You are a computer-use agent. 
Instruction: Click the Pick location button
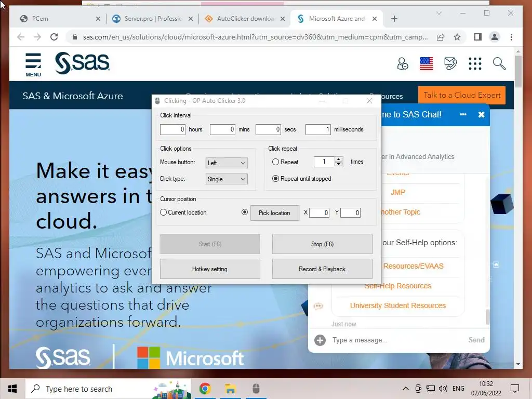point(274,212)
